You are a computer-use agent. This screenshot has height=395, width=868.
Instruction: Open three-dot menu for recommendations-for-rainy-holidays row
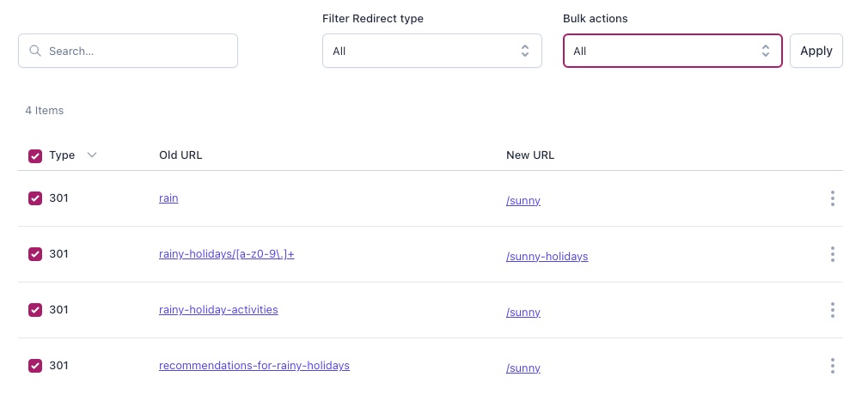pos(832,366)
